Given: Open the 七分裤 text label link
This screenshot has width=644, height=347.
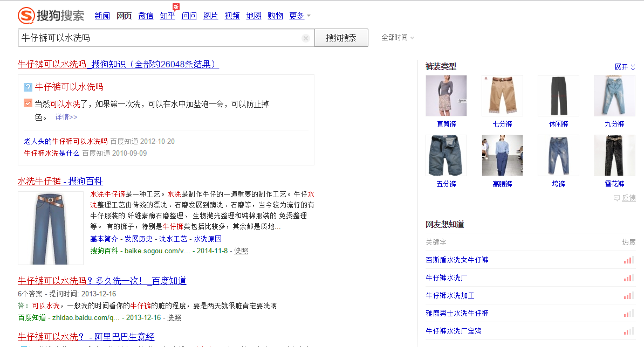Looking at the screenshot, I should coord(502,124).
